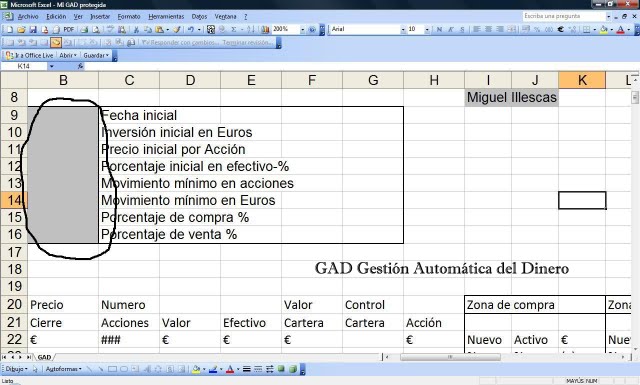This screenshot has width=640, height=385.
Task: Open the Abrir dropdown
Action: tap(68, 55)
